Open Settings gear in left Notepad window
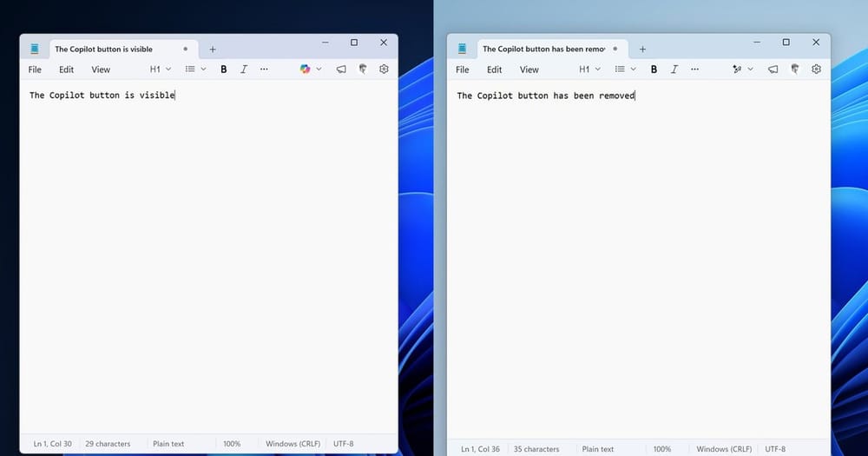Viewport: 868px width, 456px height. 384,69
